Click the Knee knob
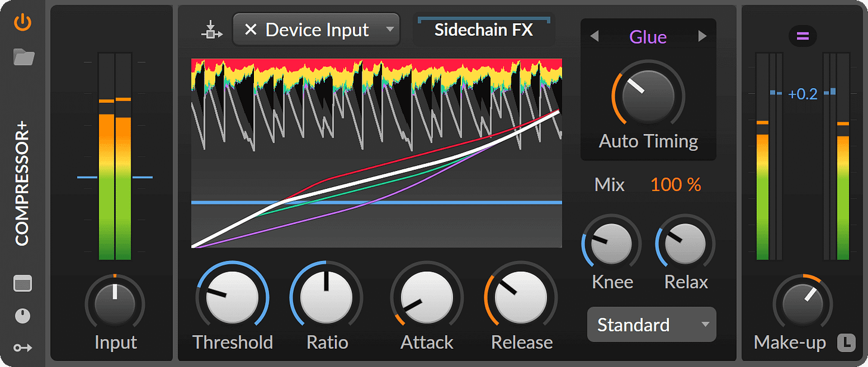Screen dimensions: 868x367 [611, 244]
